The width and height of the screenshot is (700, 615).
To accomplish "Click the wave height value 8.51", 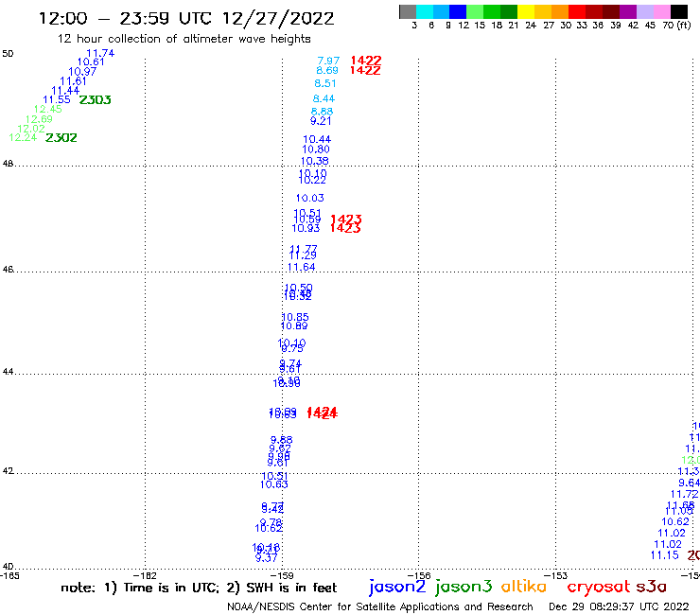I will (x=325, y=83).
